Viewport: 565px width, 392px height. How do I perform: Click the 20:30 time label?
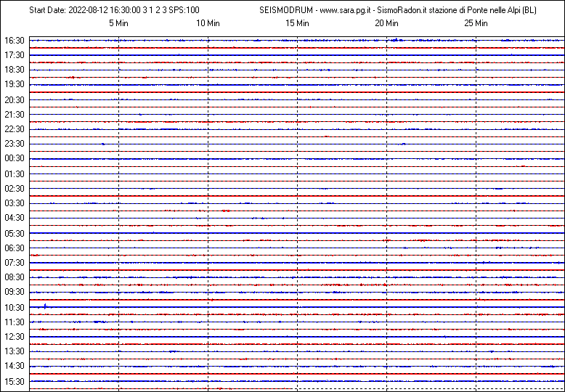pyautogui.click(x=15, y=100)
